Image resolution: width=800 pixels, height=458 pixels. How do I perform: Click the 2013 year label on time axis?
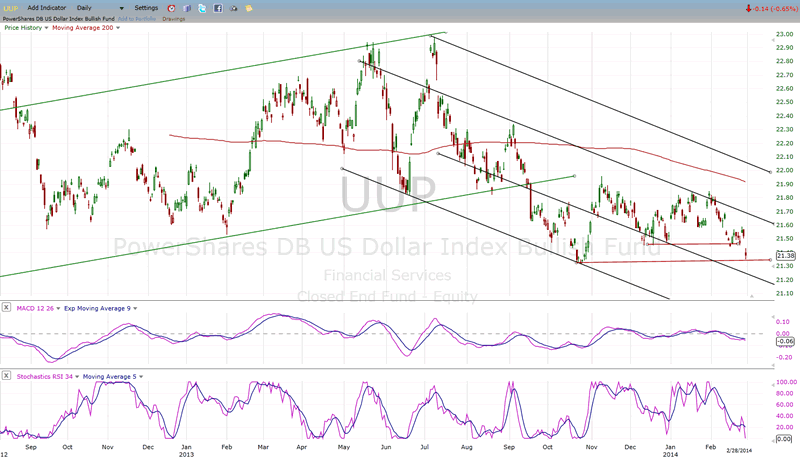[186, 454]
